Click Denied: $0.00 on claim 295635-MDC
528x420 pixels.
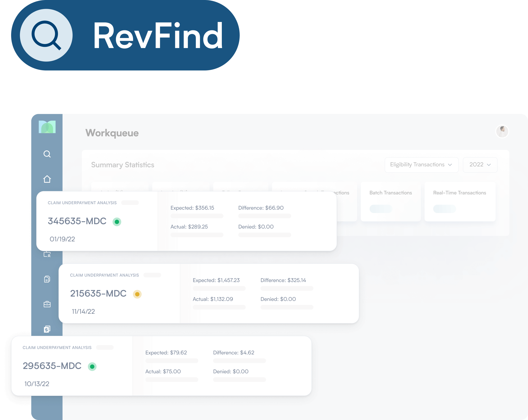(x=231, y=371)
